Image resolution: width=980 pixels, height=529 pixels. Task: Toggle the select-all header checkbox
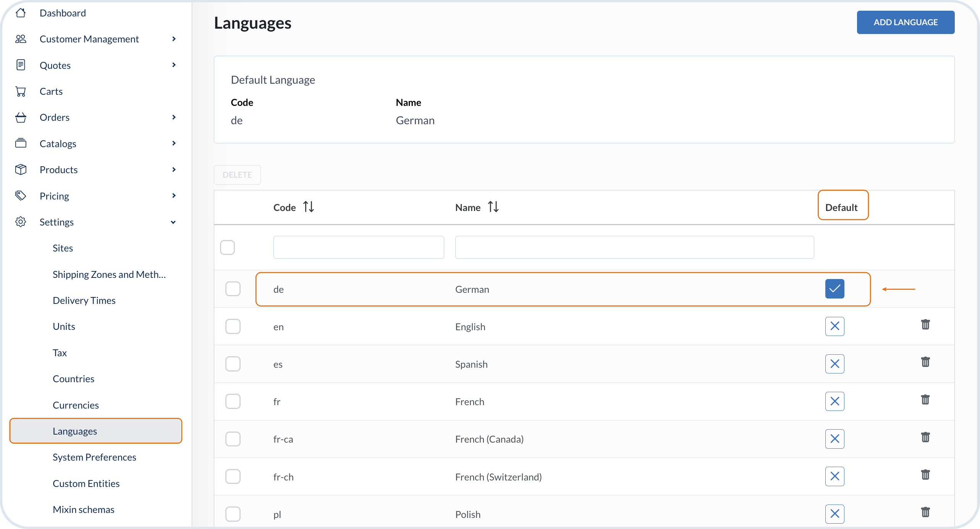pyautogui.click(x=227, y=247)
